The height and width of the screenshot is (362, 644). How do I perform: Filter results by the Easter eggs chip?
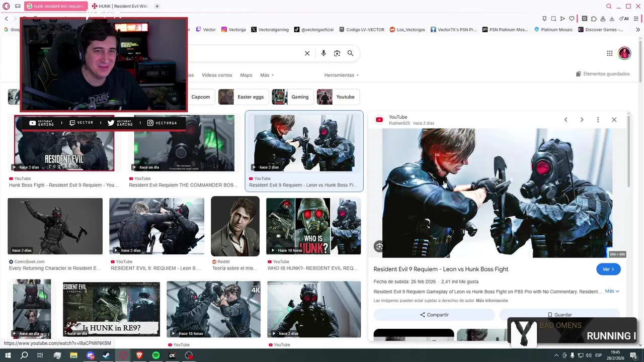tap(243, 97)
